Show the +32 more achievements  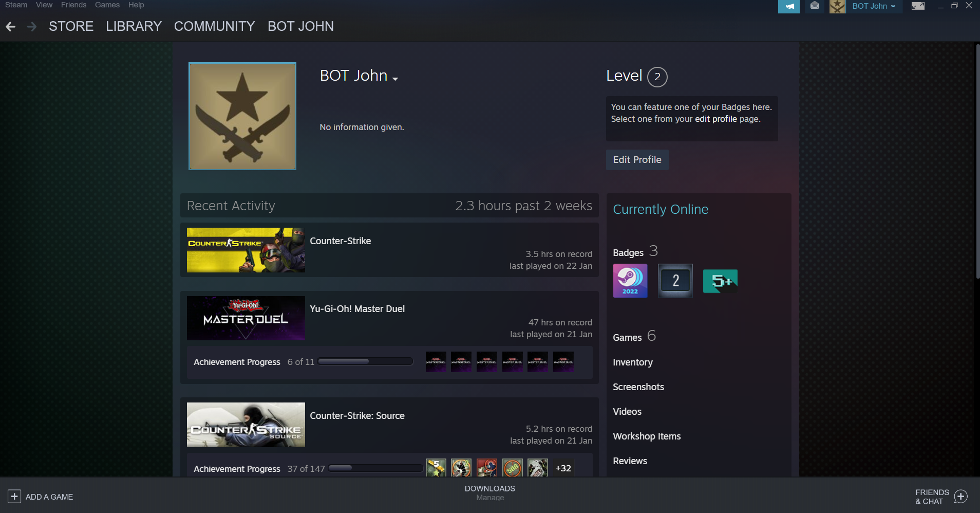(563, 468)
